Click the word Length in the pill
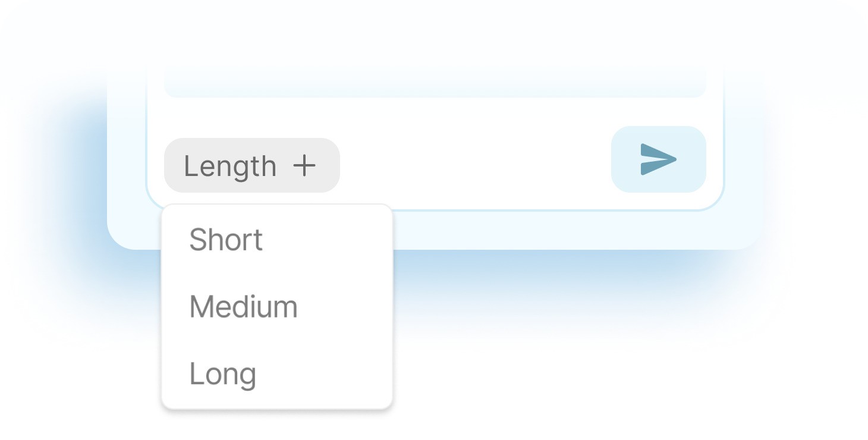Screen dimensions: 868x440 [x=230, y=166]
